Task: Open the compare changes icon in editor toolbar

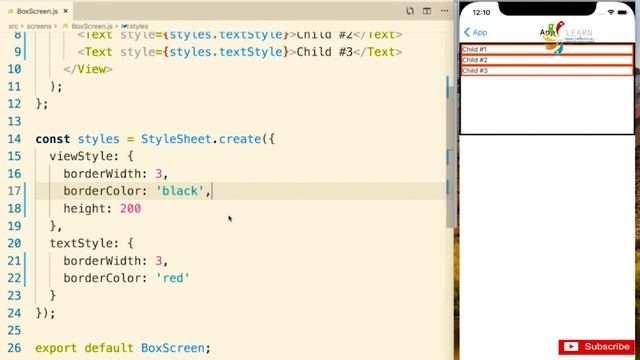Action: (410, 11)
